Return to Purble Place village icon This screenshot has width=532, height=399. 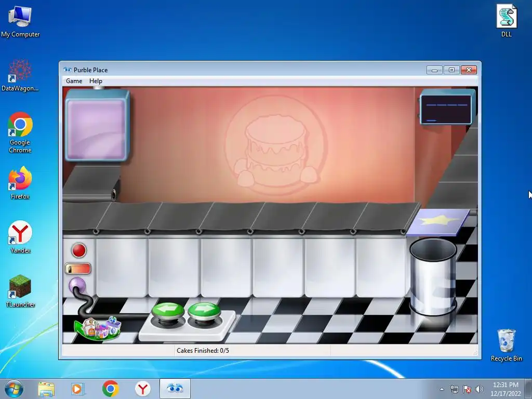pyautogui.click(x=98, y=329)
